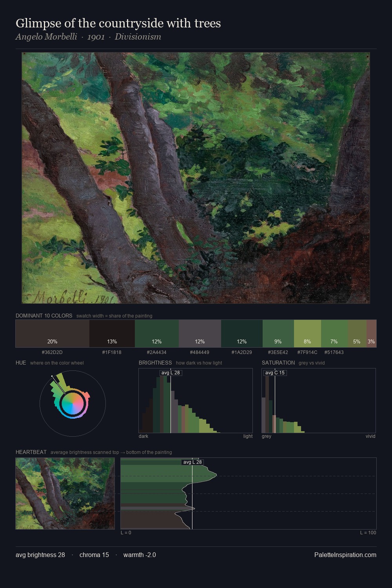The image size is (392, 588).
Task: Click the hex code label '#1A2D29'
Action: coord(241,352)
